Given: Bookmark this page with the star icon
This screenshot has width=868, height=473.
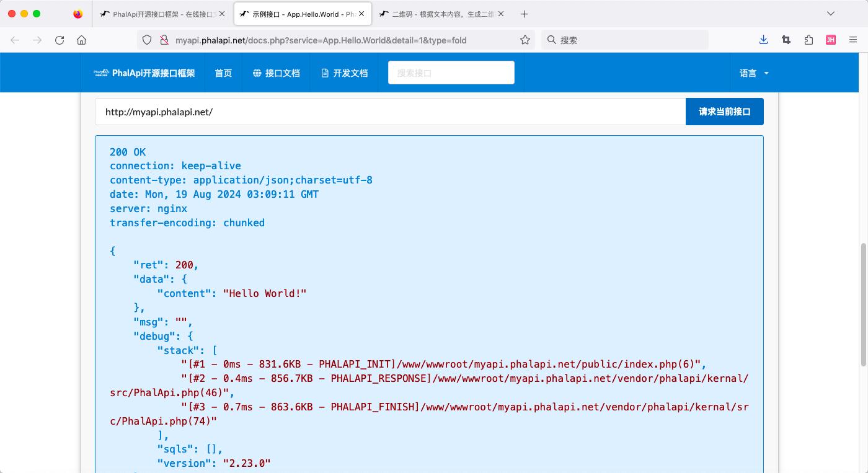Looking at the screenshot, I should (x=525, y=40).
